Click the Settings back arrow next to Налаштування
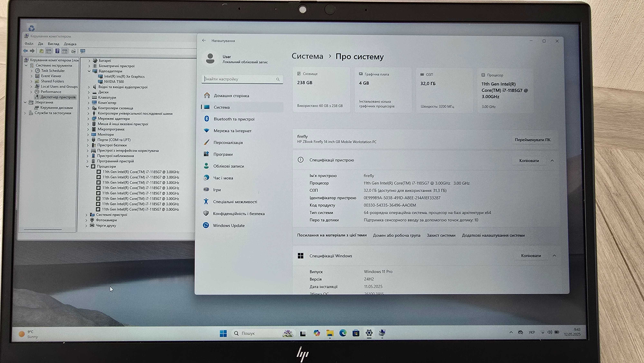 (x=204, y=40)
